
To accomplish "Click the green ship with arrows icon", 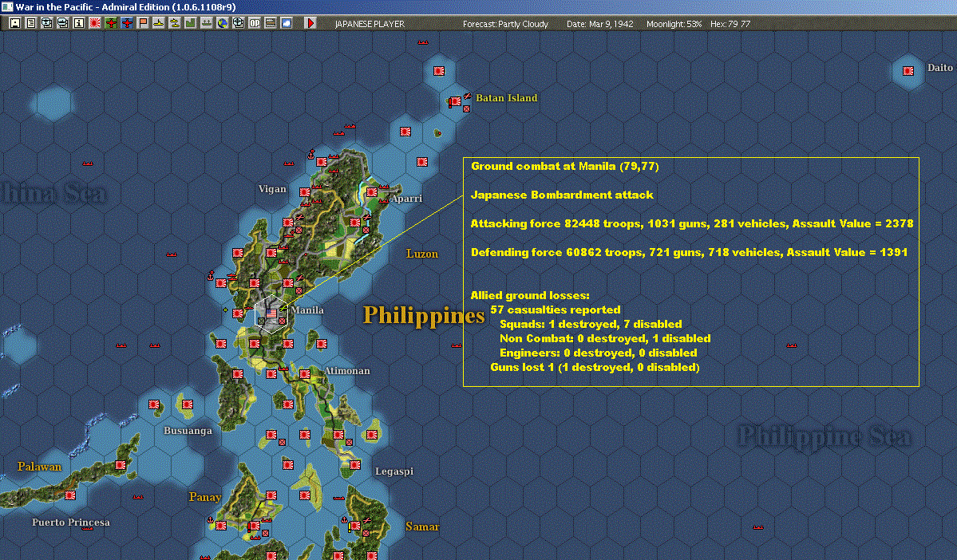I will click(x=206, y=23).
